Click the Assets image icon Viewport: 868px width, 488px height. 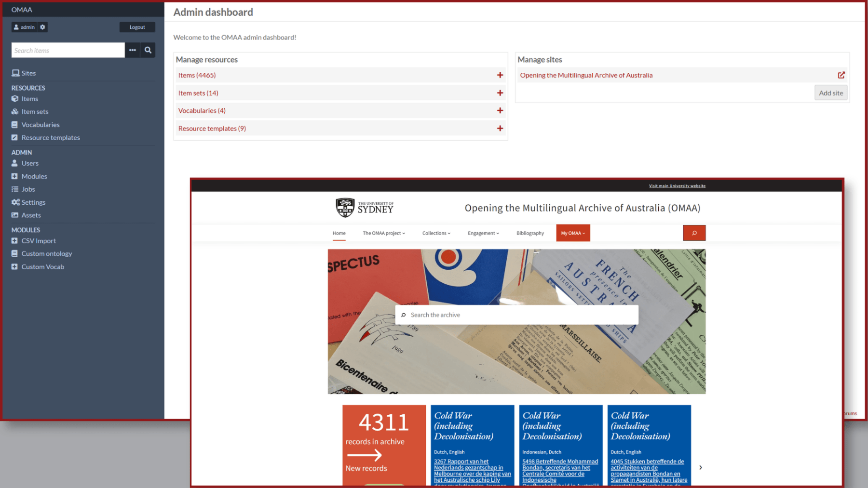(15, 215)
